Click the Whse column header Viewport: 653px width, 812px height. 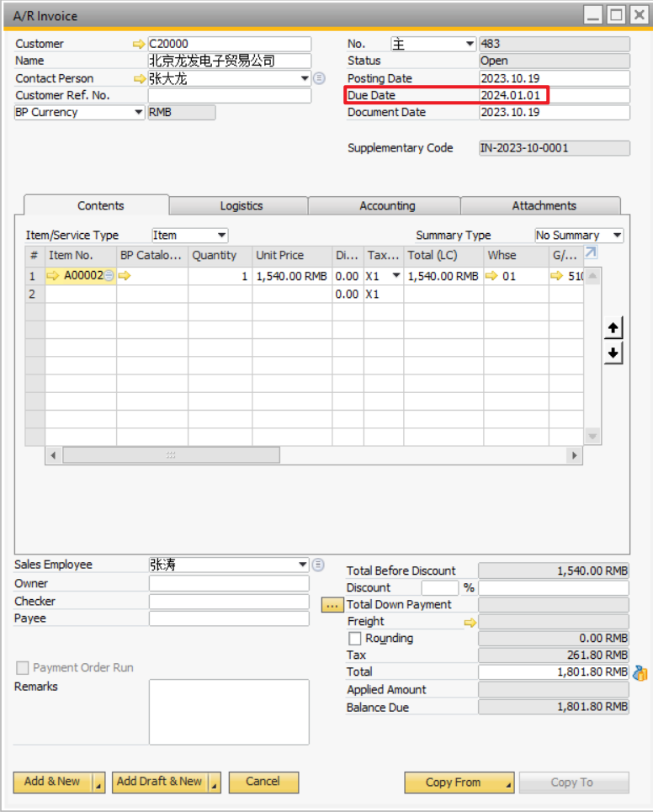click(516, 255)
